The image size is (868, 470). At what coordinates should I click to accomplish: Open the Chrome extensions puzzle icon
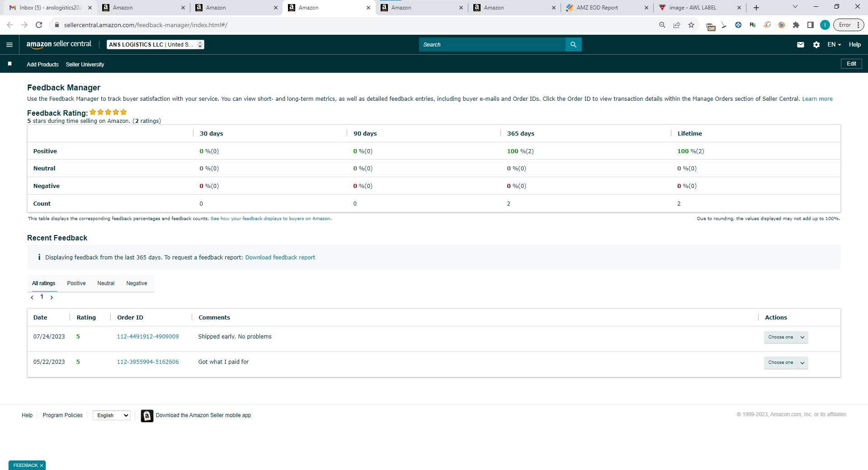(796, 25)
